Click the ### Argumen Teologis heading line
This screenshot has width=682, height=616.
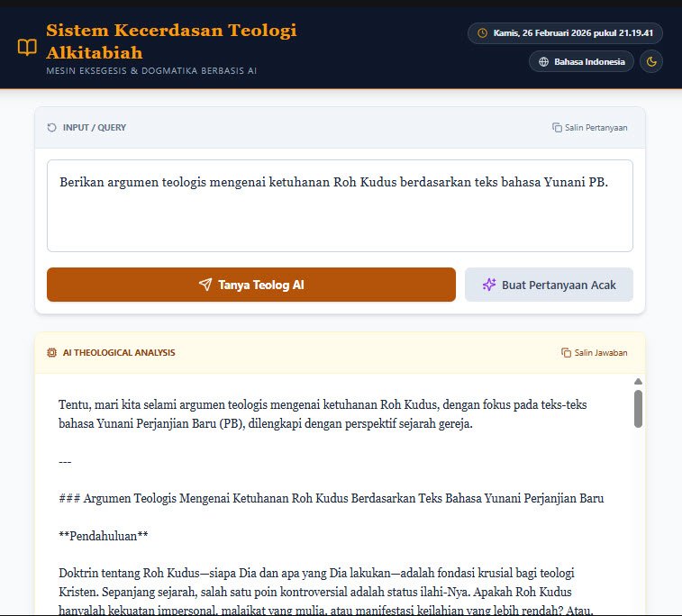pos(331,498)
